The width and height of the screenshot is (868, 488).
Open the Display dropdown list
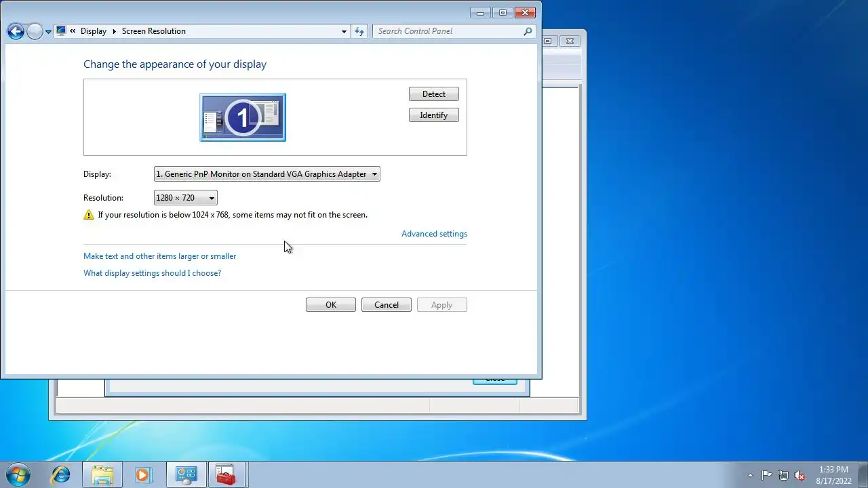(x=267, y=174)
